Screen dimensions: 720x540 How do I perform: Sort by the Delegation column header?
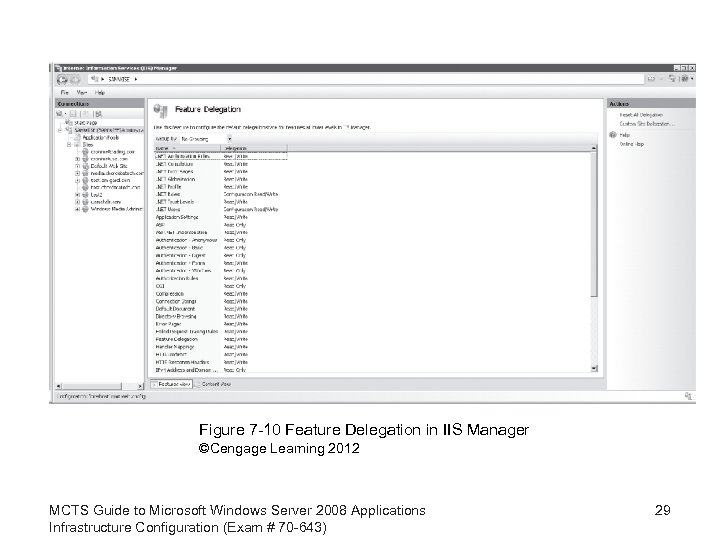[254, 148]
